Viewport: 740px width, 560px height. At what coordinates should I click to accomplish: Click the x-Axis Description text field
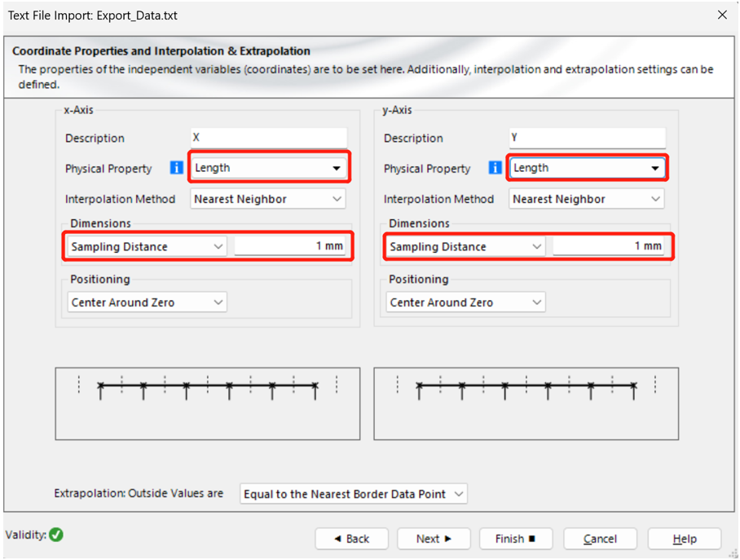pos(268,138)
